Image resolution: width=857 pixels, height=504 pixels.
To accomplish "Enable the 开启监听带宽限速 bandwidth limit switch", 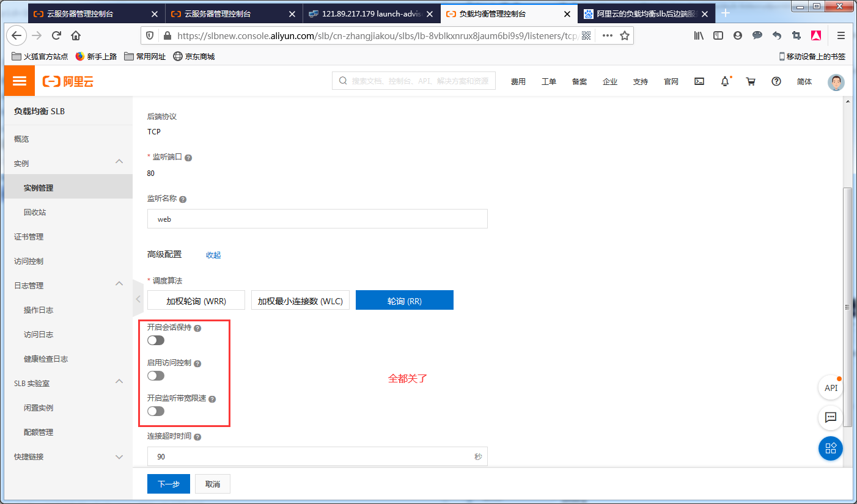I will click(x=155, y=411).
